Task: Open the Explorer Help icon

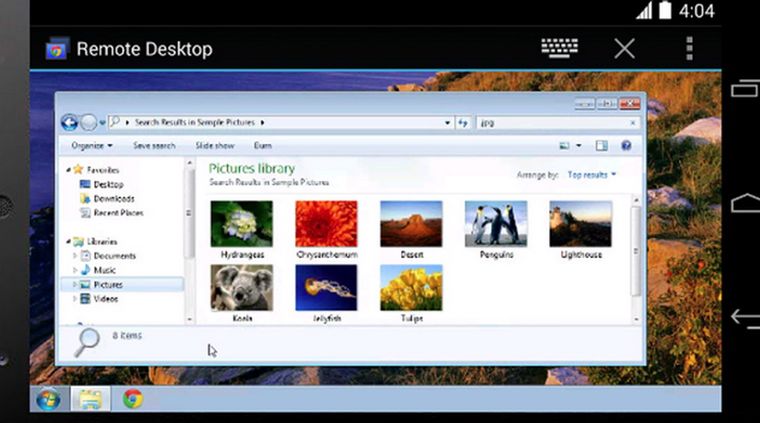Action: point(626,145)
